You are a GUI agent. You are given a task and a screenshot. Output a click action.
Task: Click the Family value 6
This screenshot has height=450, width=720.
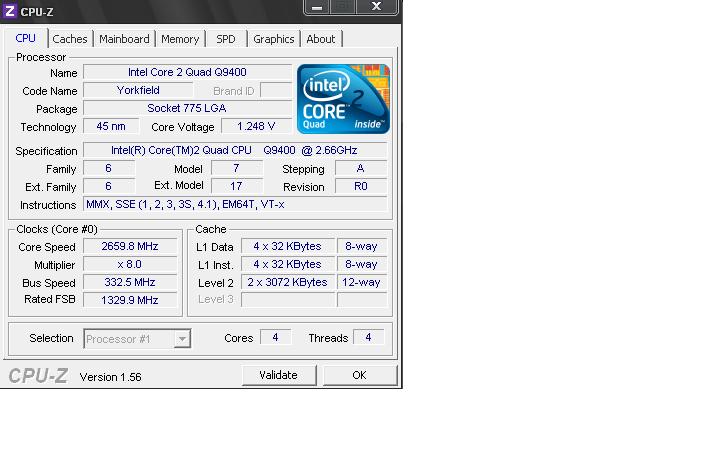[x=109, y=169]
